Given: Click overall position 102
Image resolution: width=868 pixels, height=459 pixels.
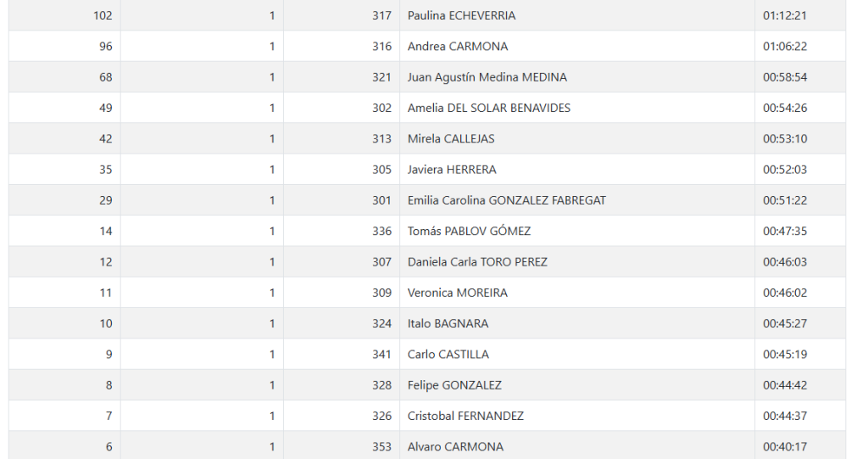Looking at the screenshot, I should click(x=103, y=15).
